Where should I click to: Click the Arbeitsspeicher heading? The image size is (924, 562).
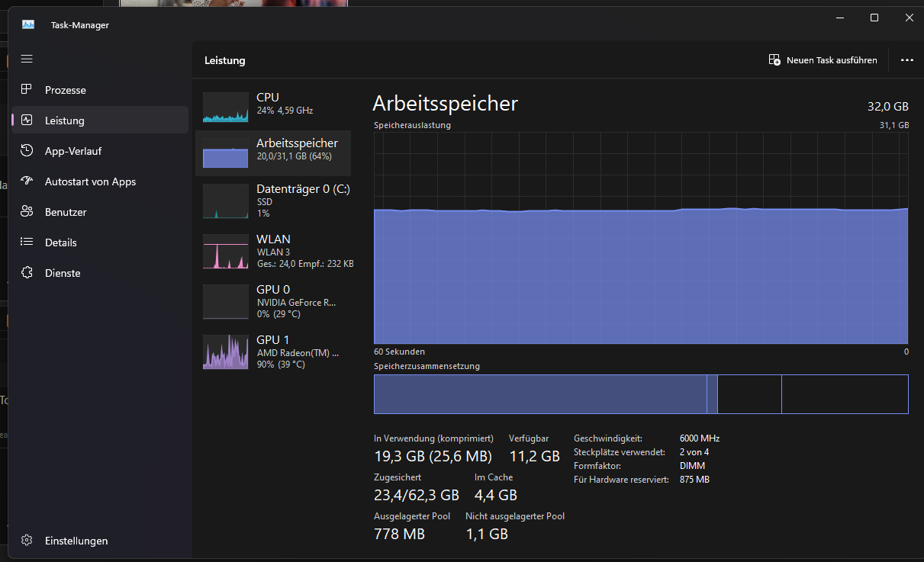click(x=446, y=103)
